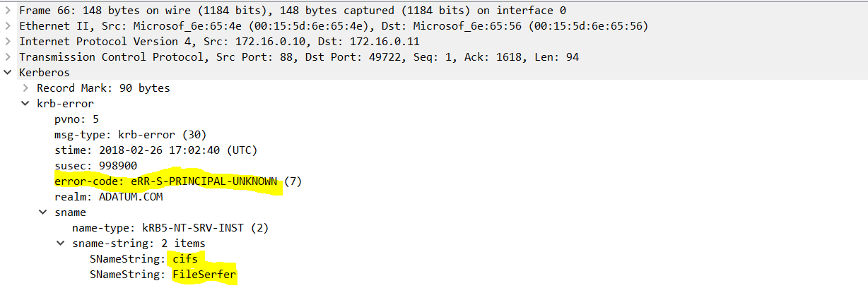Image resolution: width=868 pixels, height=288 pixels.
Task: Select the SNameString cifs entry
Action: [x=143, y=258]
